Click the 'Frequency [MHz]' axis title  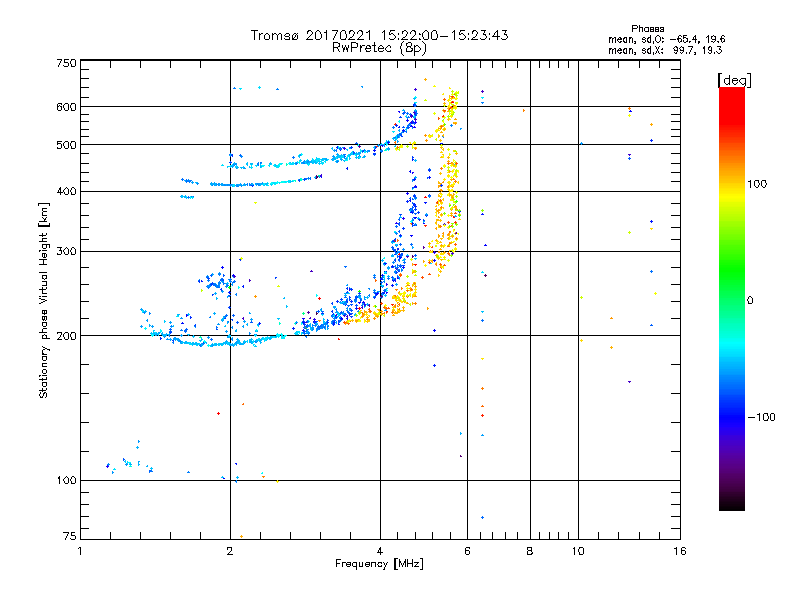[379, 564]
